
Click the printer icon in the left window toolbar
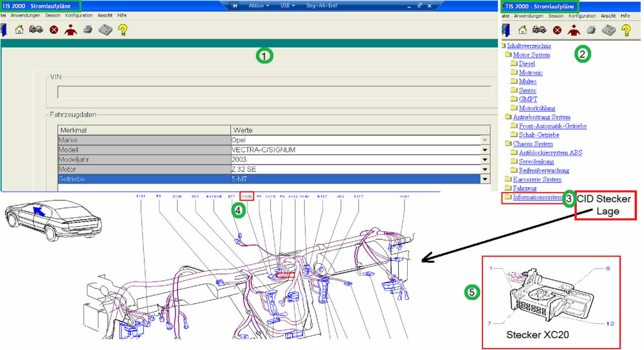pos(88,30)
